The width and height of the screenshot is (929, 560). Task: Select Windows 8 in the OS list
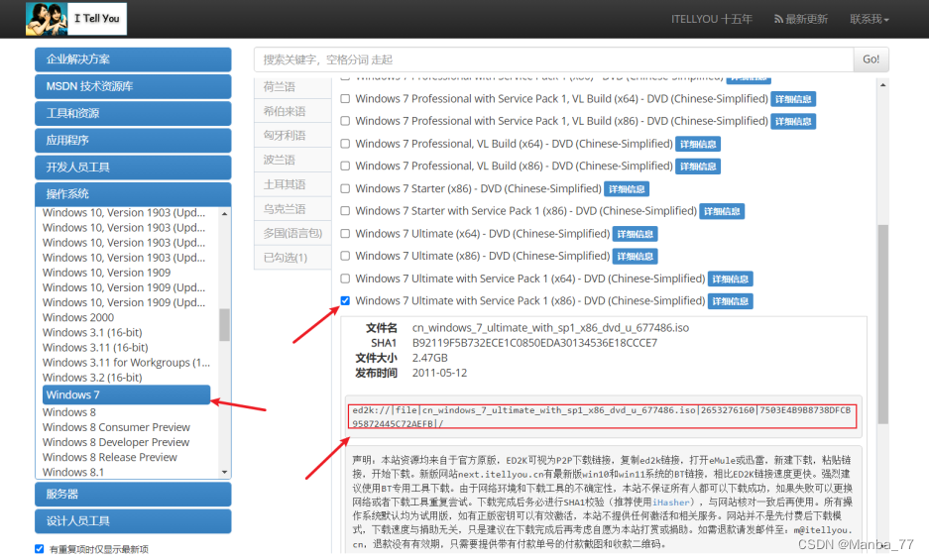pos(68,412)
